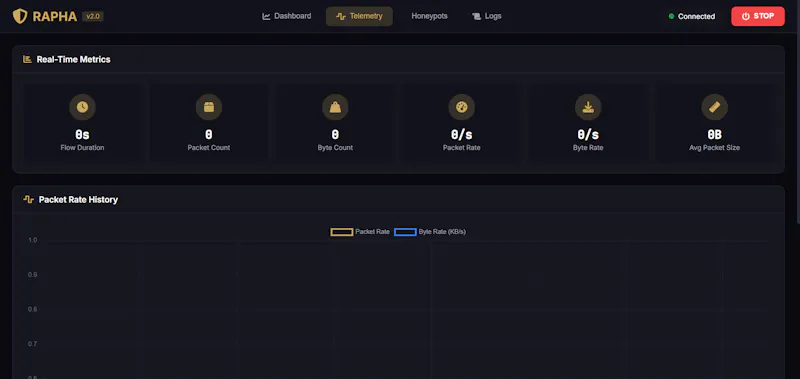Viewport: 800px width, 379px height.
Task: Switch to the Honeypots tab
Action: click(430, 16)
